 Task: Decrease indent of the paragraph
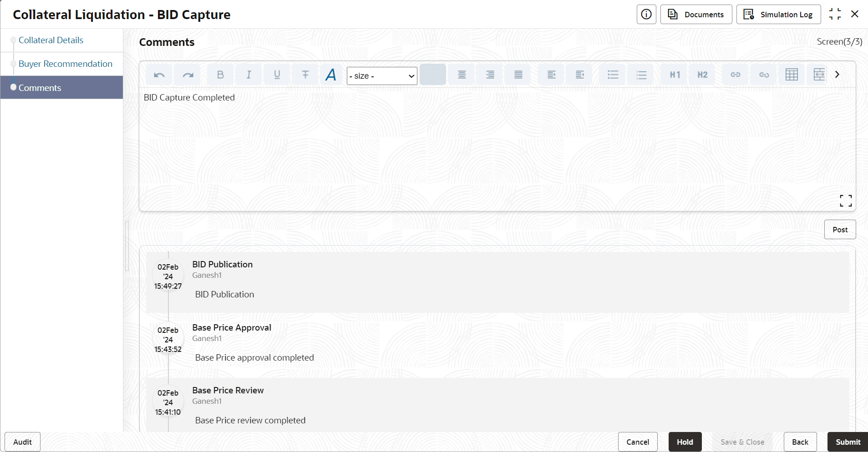[x=579, y=75]
